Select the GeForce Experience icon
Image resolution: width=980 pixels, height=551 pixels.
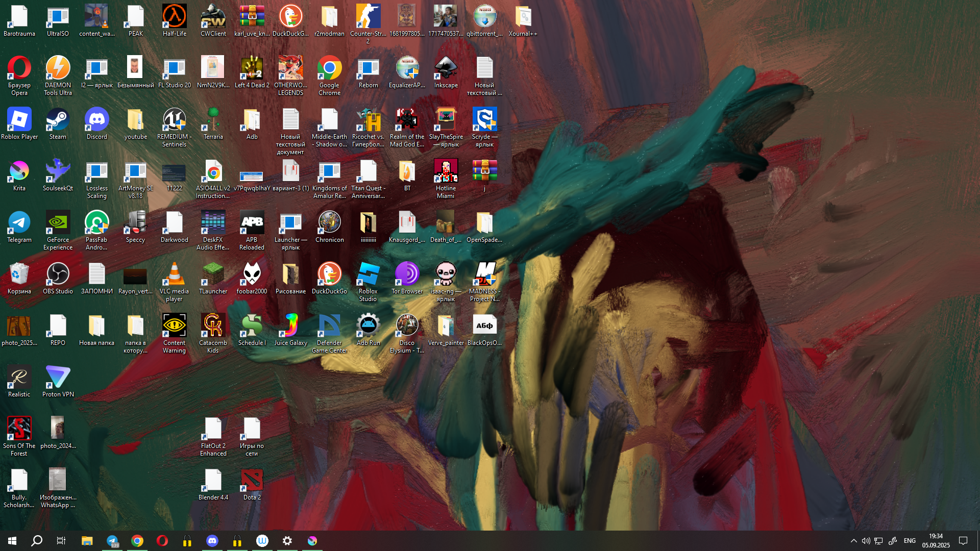(58, 231)
